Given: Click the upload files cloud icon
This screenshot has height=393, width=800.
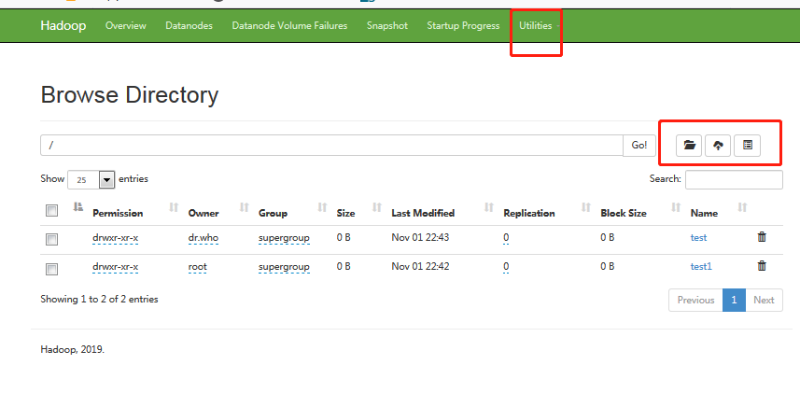Looking at the screenshot, I should tap(718, 145).
